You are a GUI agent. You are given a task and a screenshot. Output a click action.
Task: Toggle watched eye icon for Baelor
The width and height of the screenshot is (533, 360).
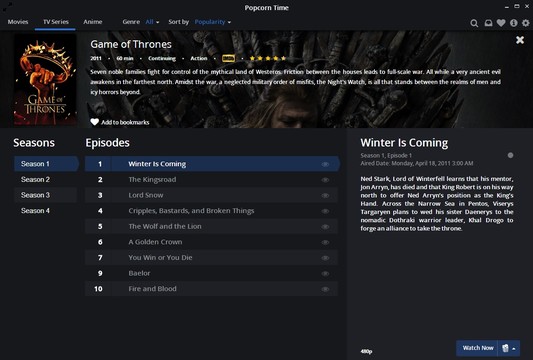[325, 274]
